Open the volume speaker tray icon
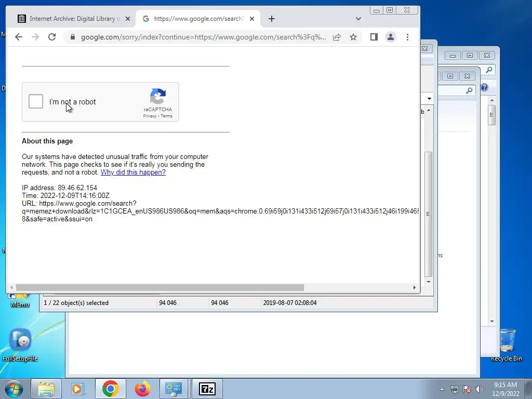 click(479, 389)
